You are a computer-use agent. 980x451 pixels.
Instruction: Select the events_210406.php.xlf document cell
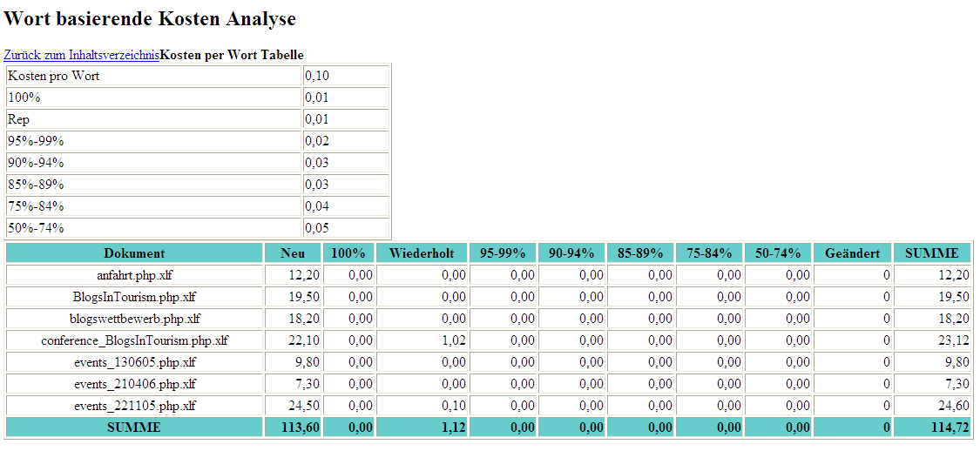click(x=134, y=384)
